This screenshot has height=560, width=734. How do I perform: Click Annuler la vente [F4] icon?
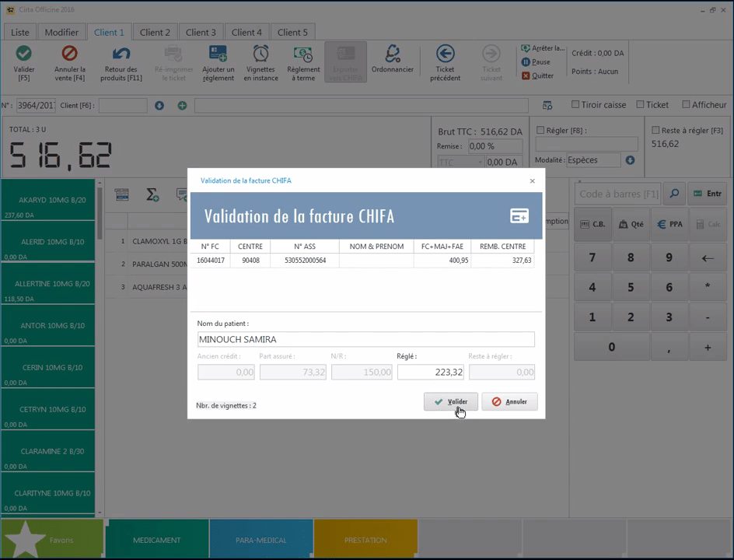70,53
